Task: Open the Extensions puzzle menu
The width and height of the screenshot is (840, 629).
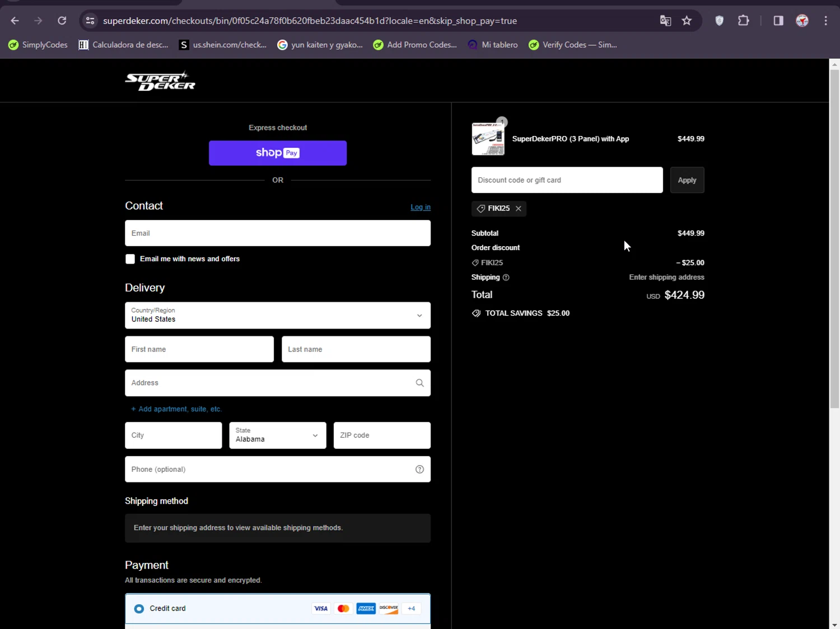Action: [x=744, y=21]
